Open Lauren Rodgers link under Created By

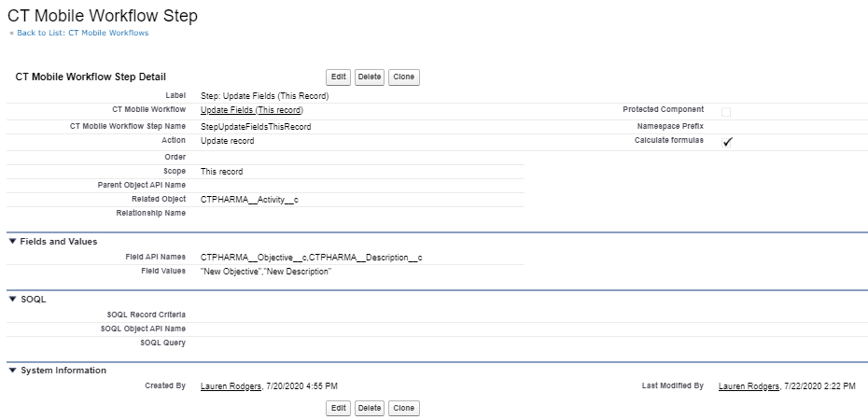coord(231,386)
